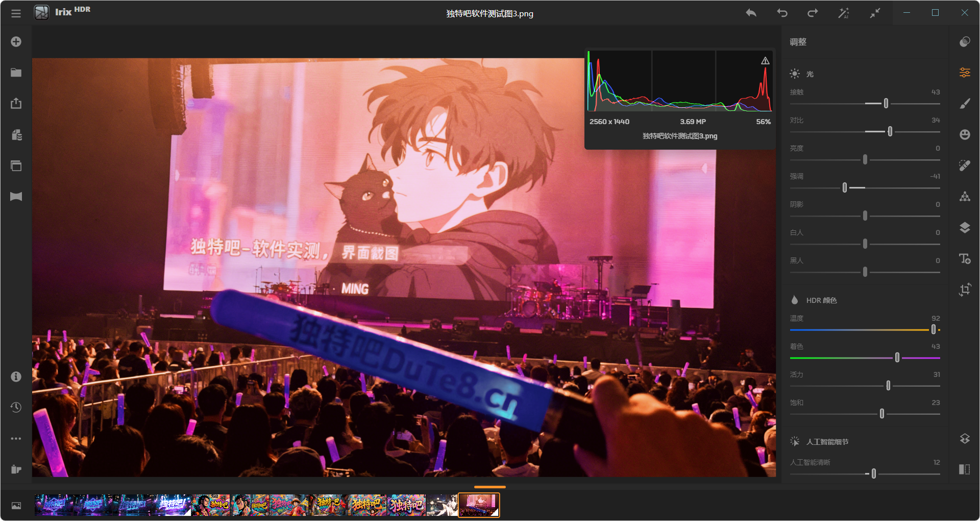The image size is (980, 521).
Task: Toggle before/after compare icon
Action: tap(965, 469)
